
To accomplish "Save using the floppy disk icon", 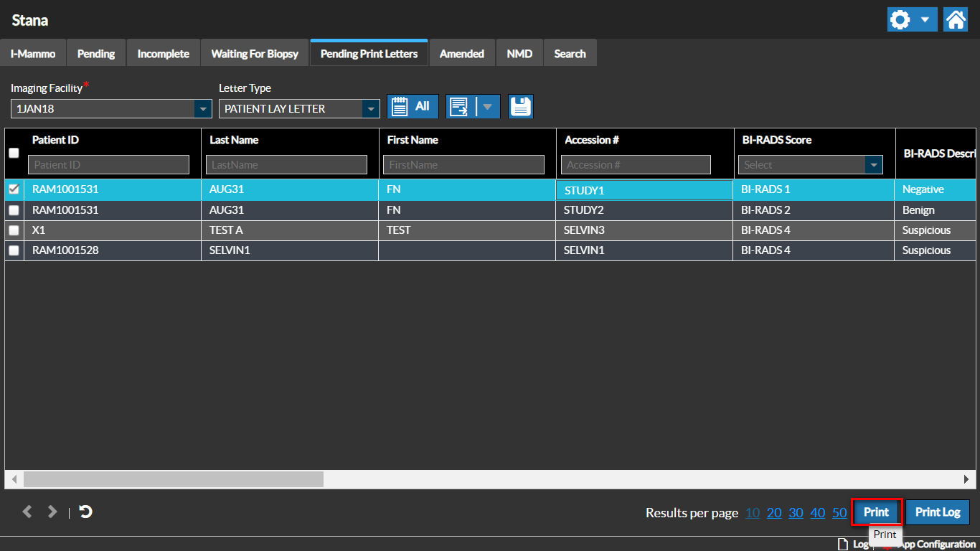I will click(521, 107).
